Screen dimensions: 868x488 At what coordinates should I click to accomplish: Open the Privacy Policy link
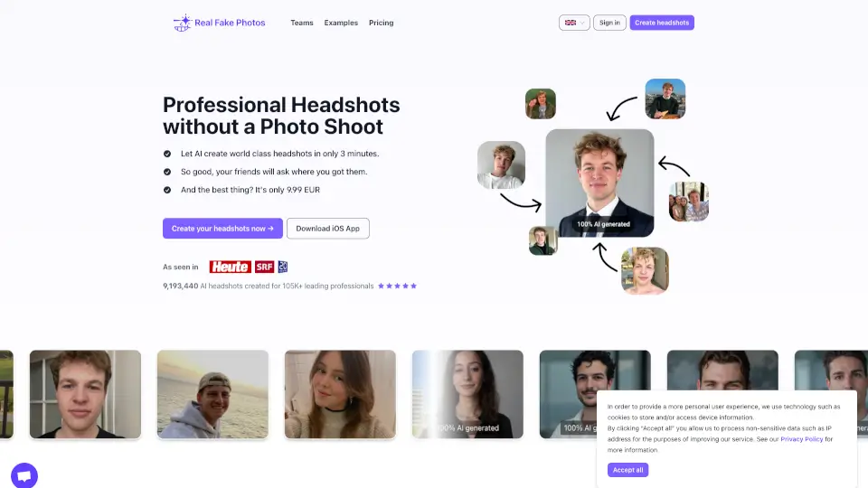pos(801,439)
